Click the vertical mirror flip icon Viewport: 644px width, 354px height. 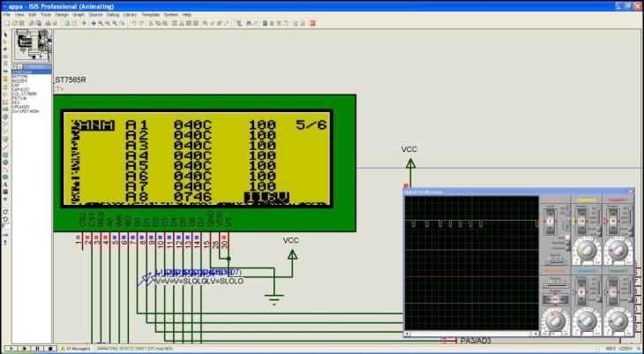click(5, 242)
